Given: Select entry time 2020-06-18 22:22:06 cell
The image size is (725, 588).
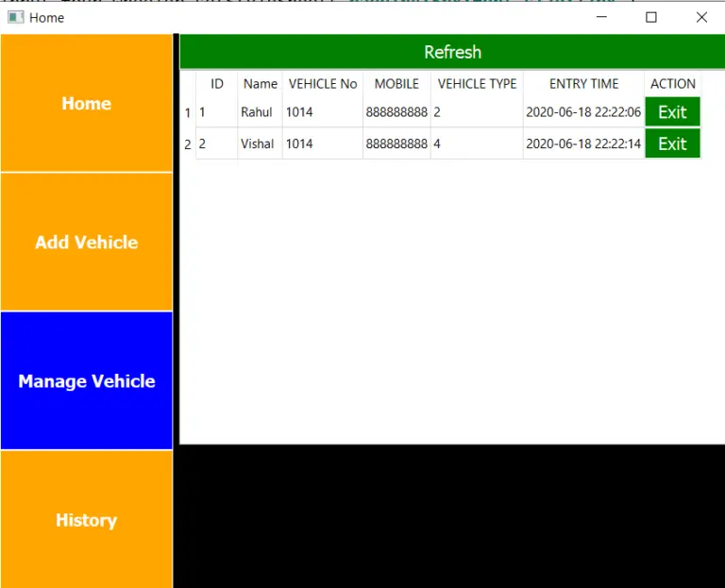Looking at the screenshot, I should click(x=583, y=112).
